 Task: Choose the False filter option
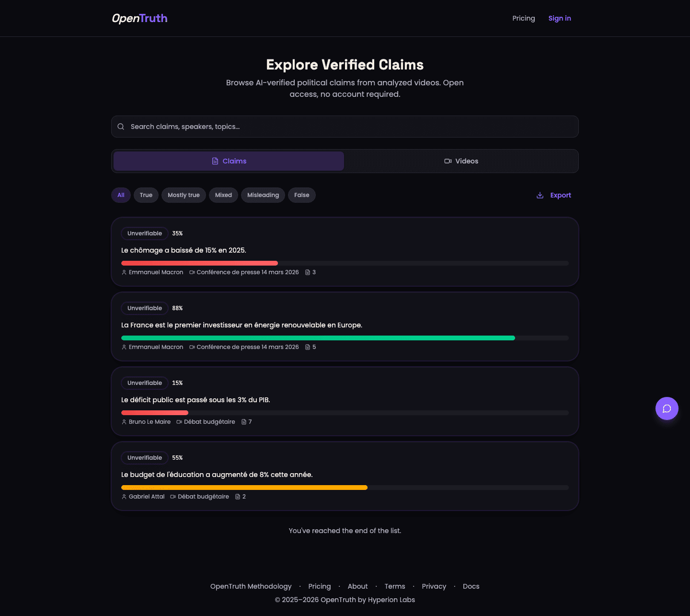click(x=301, y=195)
